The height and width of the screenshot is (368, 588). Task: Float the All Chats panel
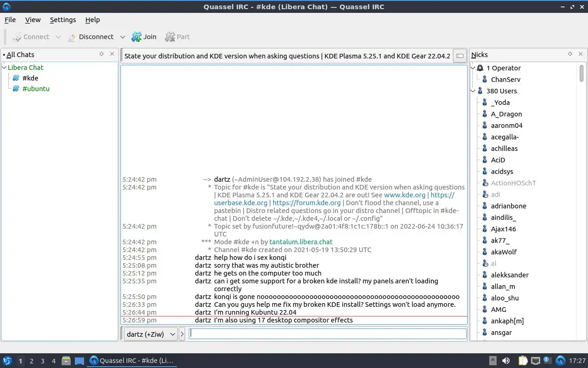point(102,54)
